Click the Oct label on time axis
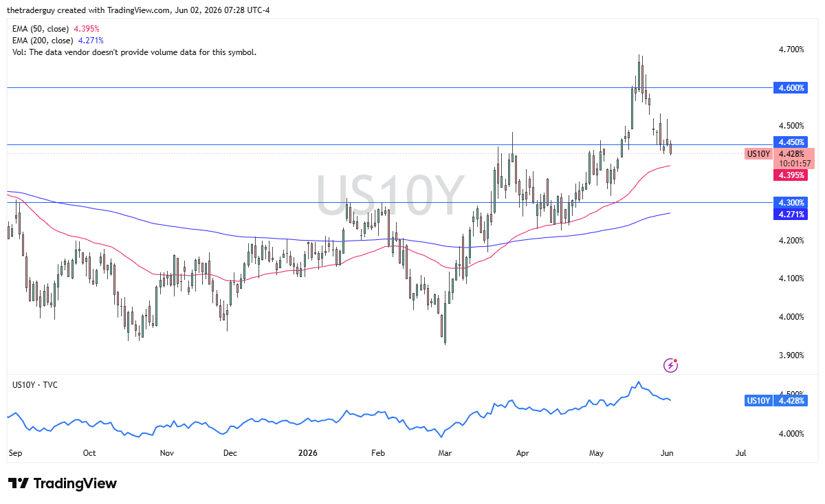The height and width of the screenshot is (504, 825). pyautogui.click(x=89, y=453)
